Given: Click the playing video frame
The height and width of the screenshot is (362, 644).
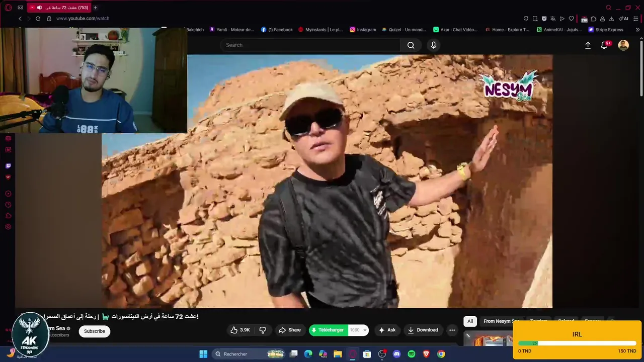Looking at the screenshot, I should pyautogui.click(x=327, y=181).
